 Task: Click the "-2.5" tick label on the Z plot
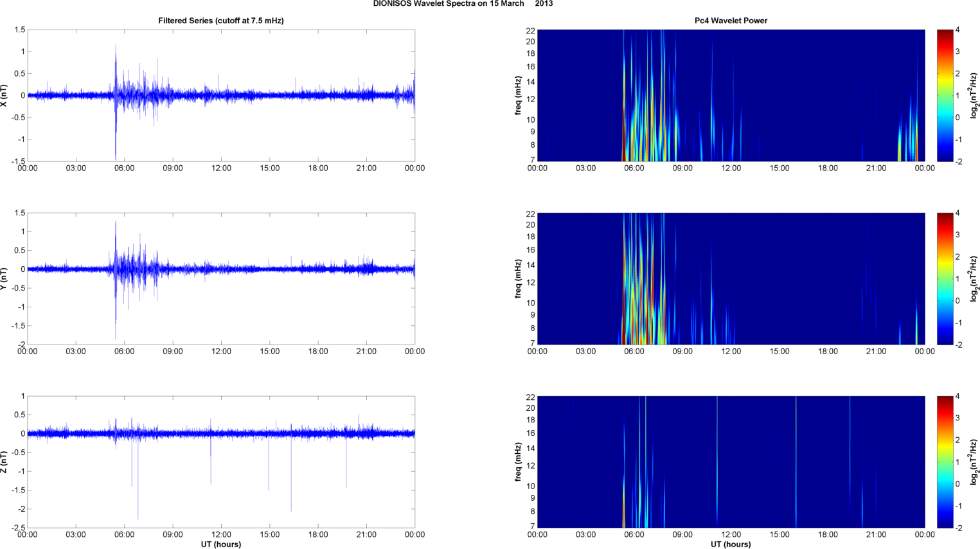pyautogui.click(x=18, y=528)
